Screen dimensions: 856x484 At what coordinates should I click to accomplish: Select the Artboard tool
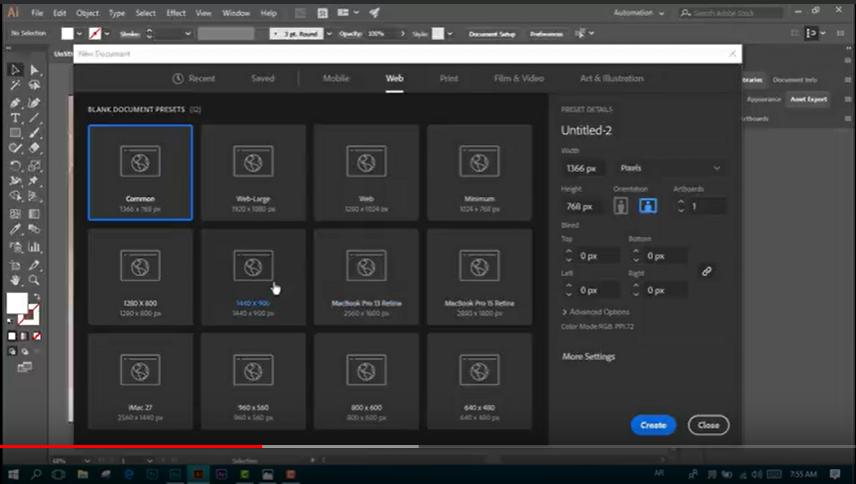[x=15, y=265]
